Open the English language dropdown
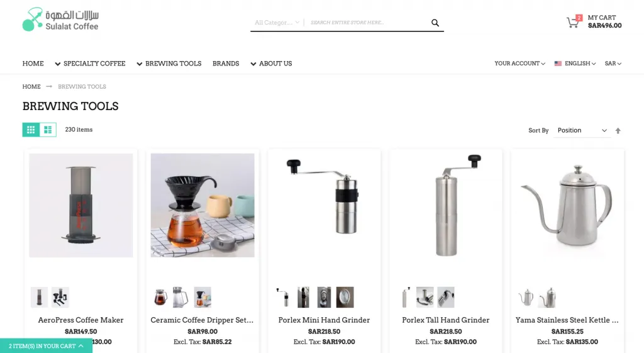Screen dimensions: 644x353 point(575,64)
